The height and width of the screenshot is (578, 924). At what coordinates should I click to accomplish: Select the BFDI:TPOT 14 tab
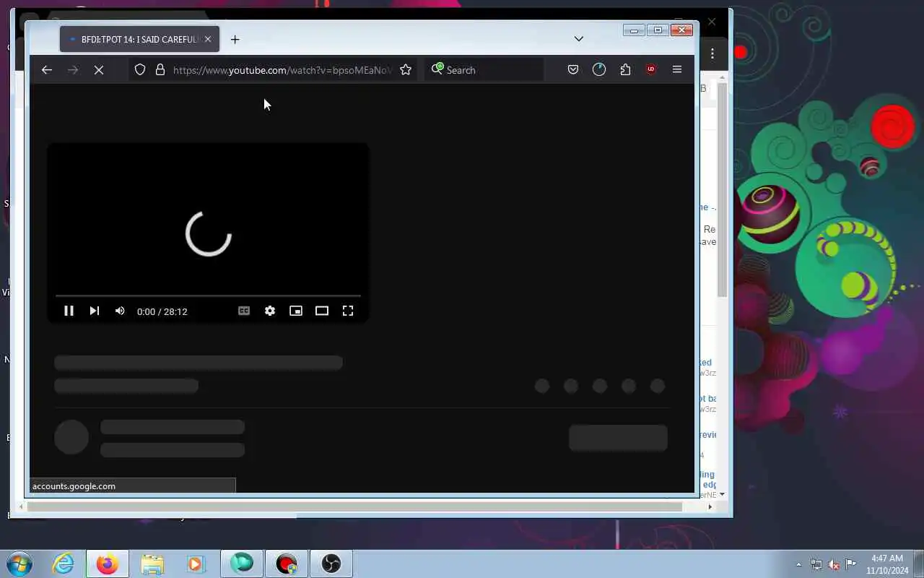point(139,39)
